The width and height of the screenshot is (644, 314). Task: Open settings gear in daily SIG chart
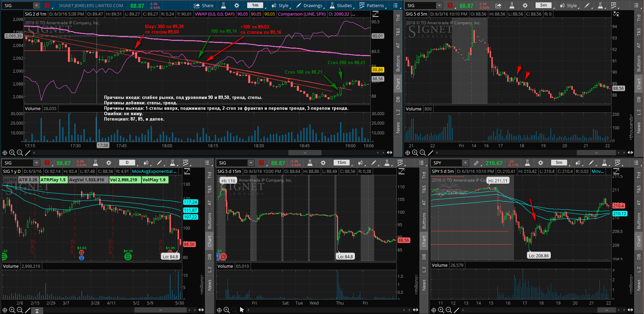click(x=109, y=163)
